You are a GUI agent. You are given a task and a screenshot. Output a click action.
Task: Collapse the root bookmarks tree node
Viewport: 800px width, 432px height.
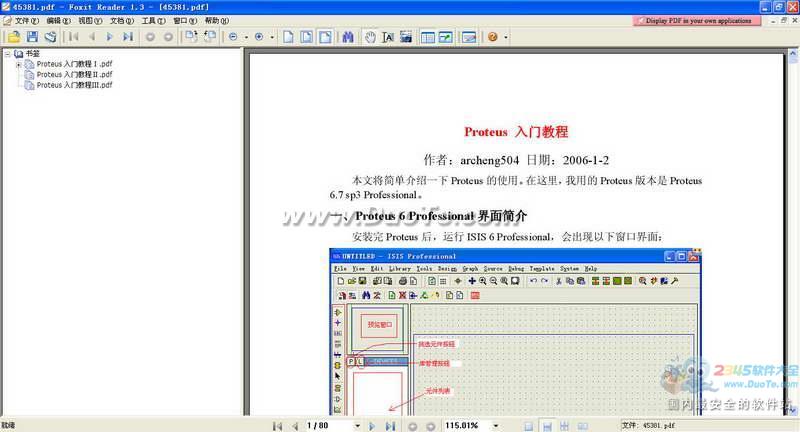click(x=8, y=54)
